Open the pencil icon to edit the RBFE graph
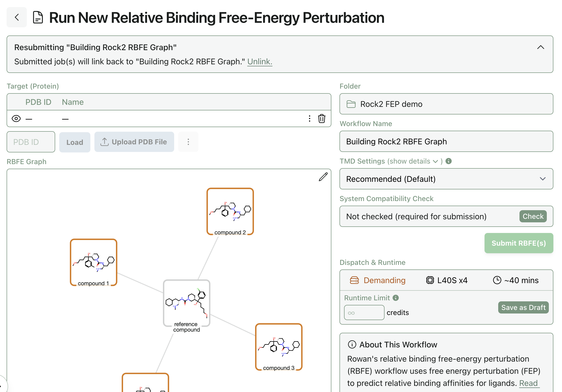 [x=323, y=177]
